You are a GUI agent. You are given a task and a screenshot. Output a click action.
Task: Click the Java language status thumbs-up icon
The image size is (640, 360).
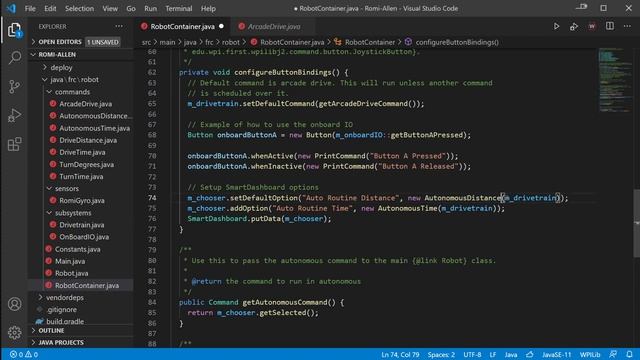(x=530, y=354)
